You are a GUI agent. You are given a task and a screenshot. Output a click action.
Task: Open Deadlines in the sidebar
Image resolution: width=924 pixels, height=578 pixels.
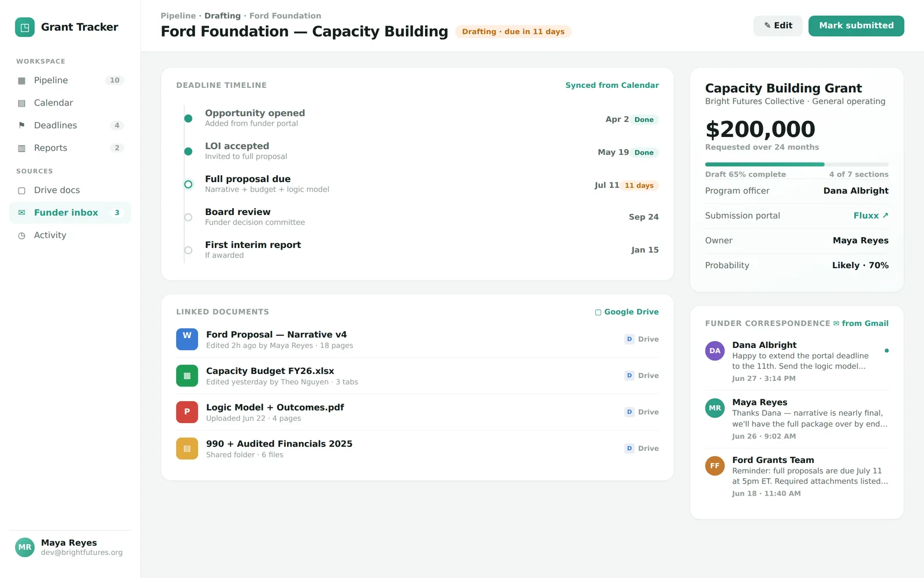point(70,125)
